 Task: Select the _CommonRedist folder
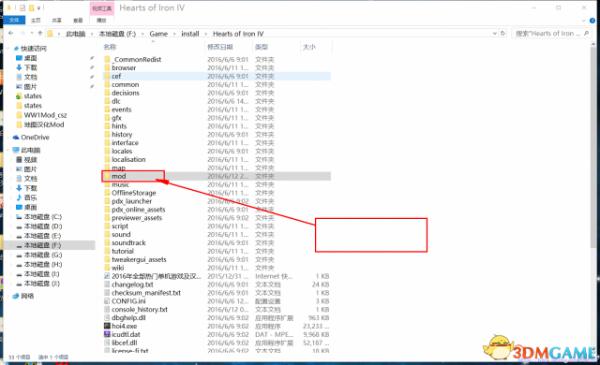137,59
